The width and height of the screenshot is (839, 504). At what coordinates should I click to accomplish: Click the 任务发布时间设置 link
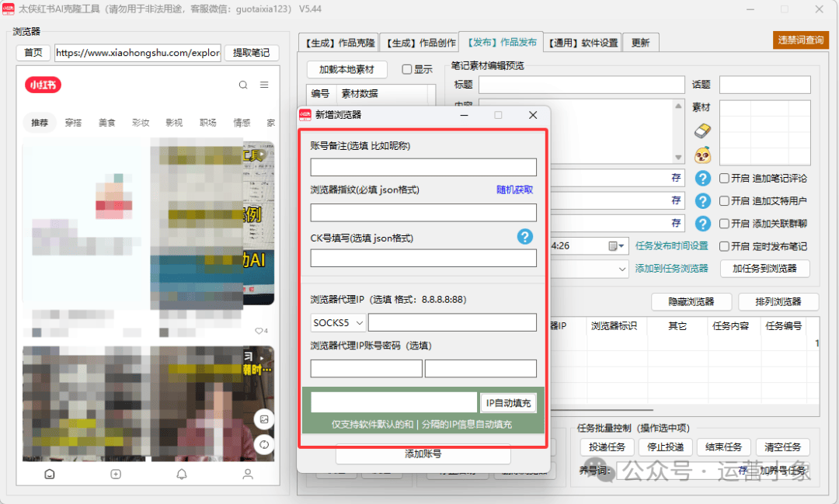pos(671,246)
